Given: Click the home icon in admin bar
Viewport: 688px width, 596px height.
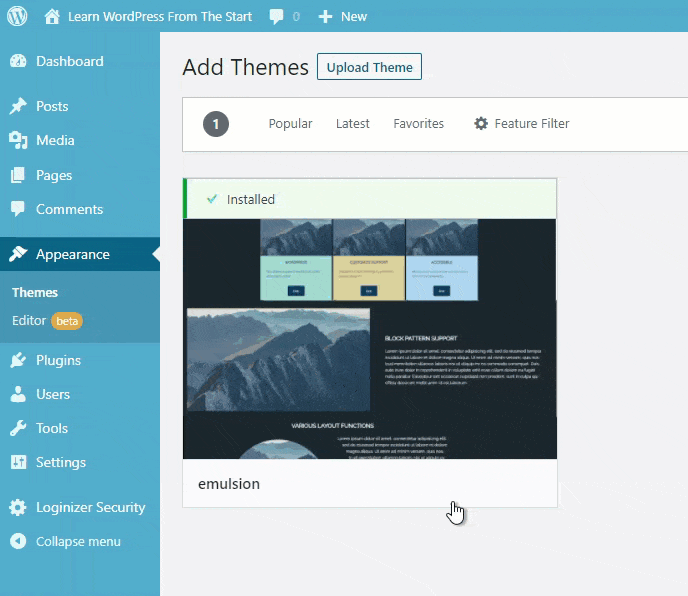Looking at the screenshot, I should (52, 17).
